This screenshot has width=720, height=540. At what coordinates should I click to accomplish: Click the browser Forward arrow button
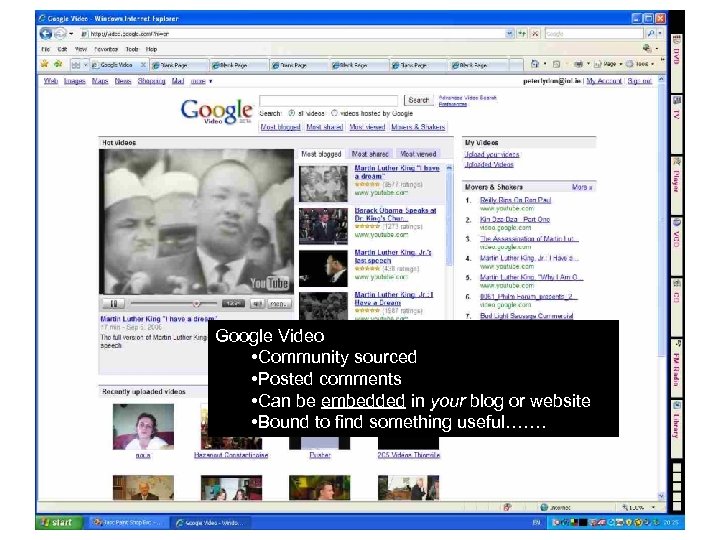pyautogui.click(x=60, y=34)
